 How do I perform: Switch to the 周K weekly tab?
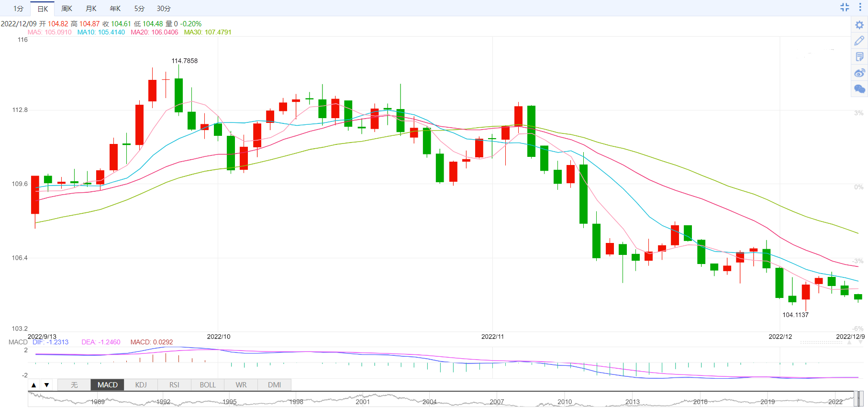tap(67, 9)
